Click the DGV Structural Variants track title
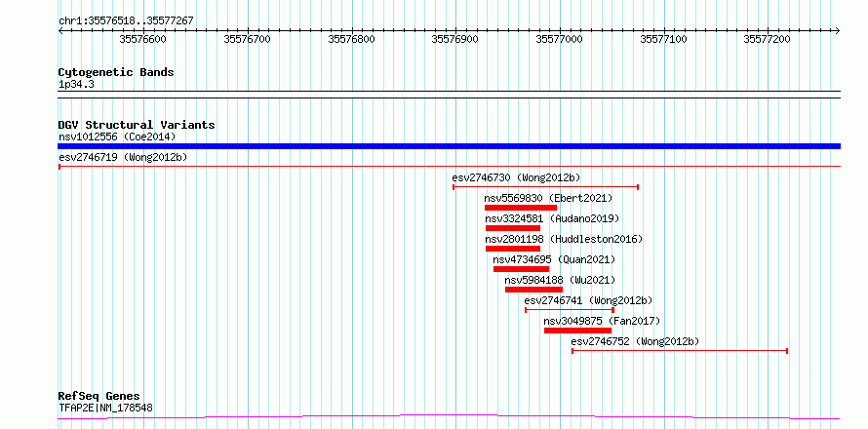This screenshot has height=429, width=868. pos(137,125)
